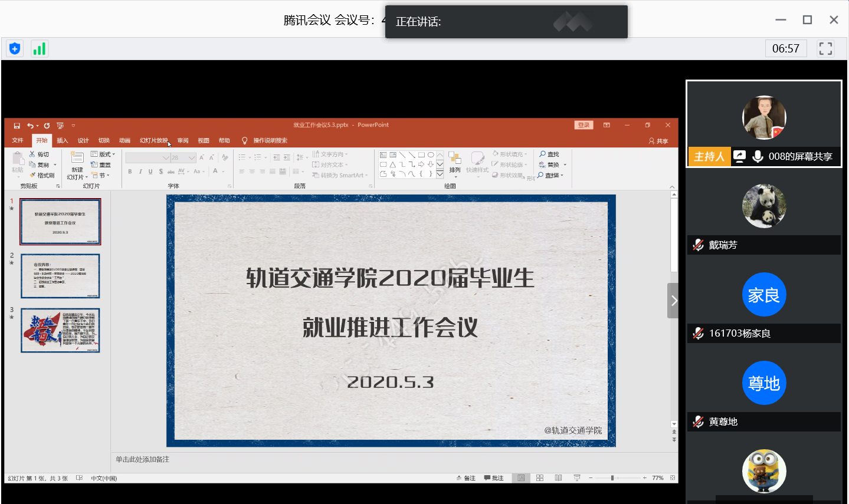Click the blue security shield icon
The width and height of the screenshot is (849, 504).
point(15,49)
